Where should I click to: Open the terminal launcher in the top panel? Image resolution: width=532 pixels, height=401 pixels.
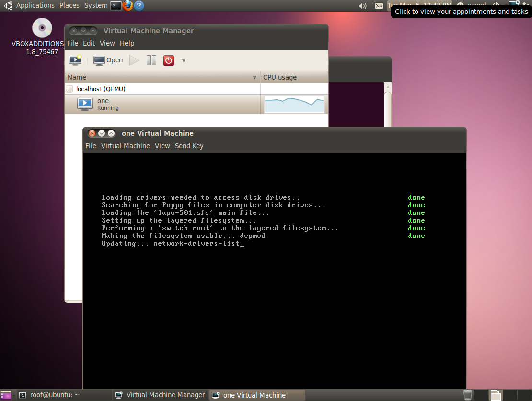(116, 5)
